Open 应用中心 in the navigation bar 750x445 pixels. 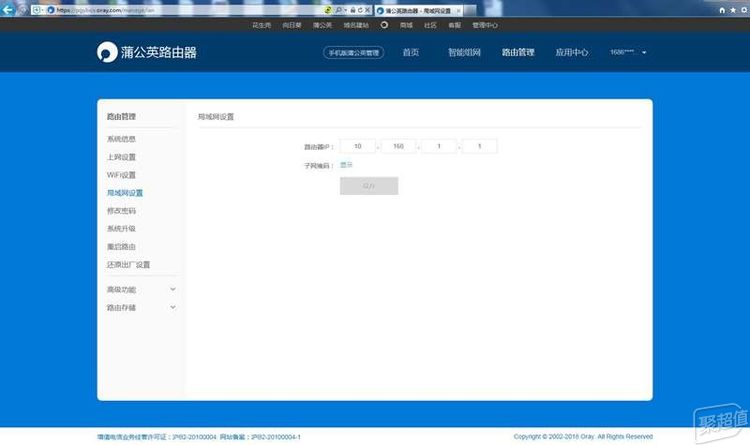pyautogui.click(x=571, y=52)
